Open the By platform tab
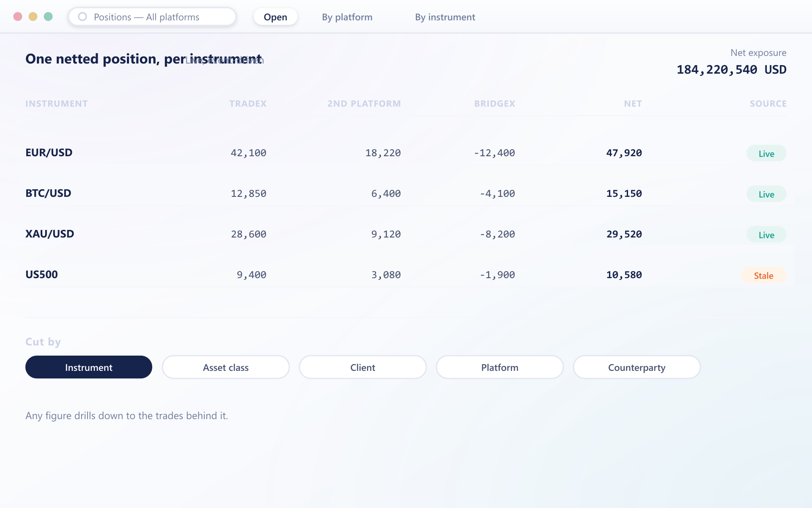The height and width of the screenshot is (508, 812). (x=347, y=17)
